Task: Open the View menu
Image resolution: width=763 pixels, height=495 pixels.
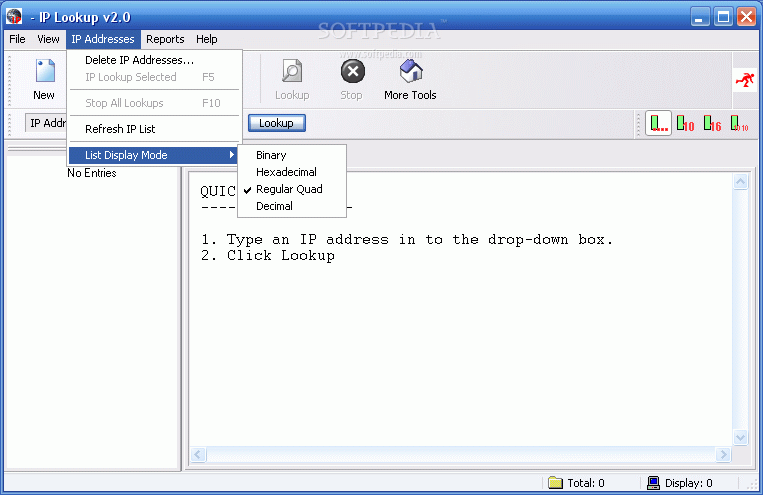Action: [48, 39]
